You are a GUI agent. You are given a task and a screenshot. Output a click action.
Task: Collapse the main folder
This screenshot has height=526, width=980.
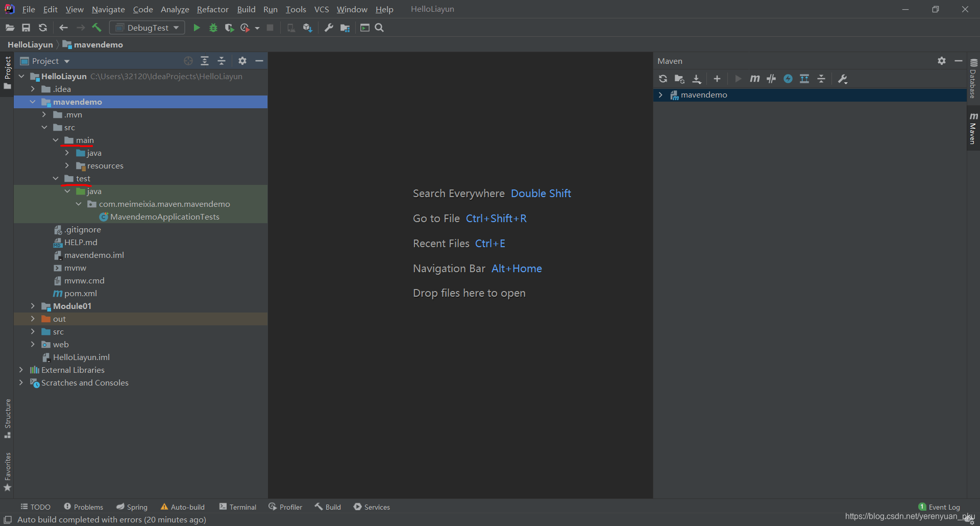point(56,140)
